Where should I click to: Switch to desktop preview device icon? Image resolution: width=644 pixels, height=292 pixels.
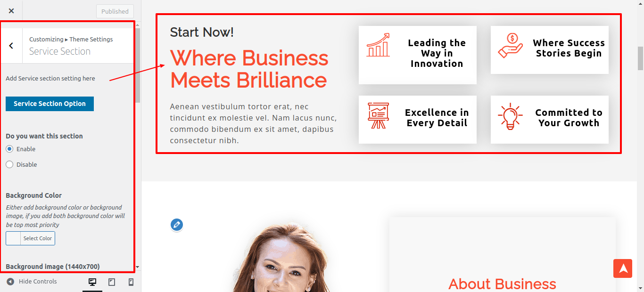92,282
